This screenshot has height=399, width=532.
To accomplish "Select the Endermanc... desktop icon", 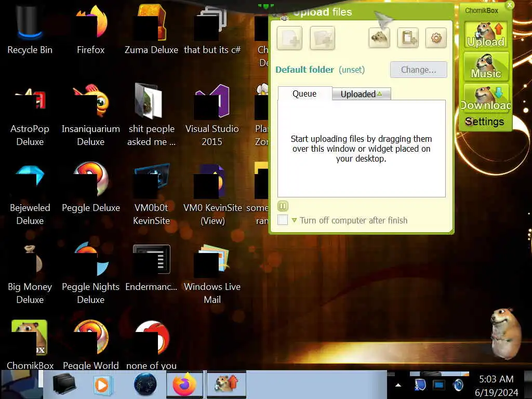I will [151, 268].
